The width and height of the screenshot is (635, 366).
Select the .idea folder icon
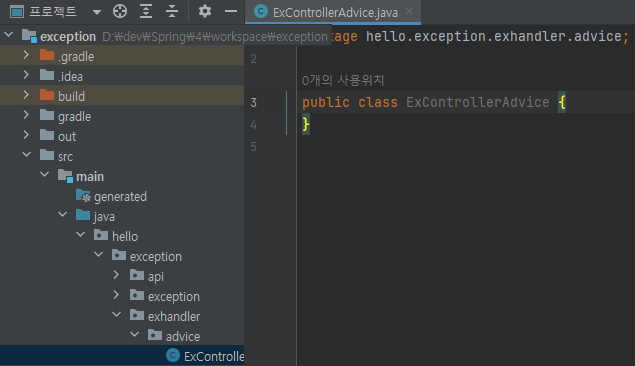coord(47,75)
